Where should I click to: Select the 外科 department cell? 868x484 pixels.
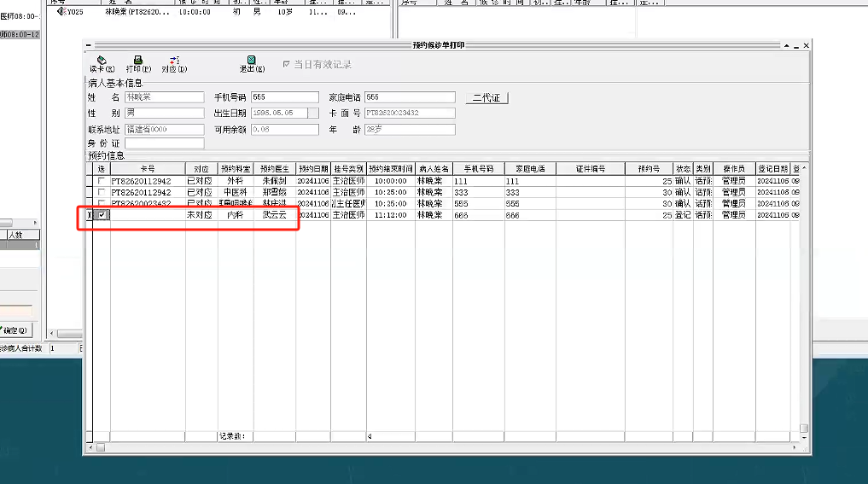tap(236, 181)
